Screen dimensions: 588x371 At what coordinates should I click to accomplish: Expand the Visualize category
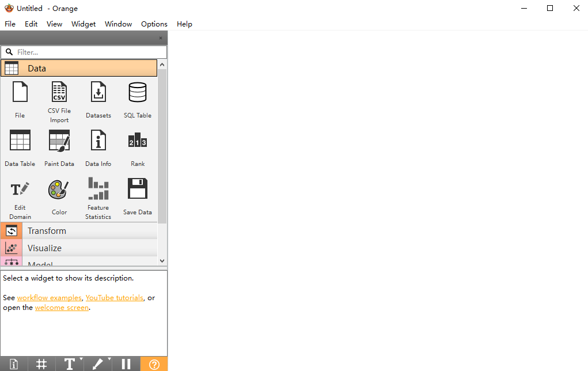pos(79,248)
